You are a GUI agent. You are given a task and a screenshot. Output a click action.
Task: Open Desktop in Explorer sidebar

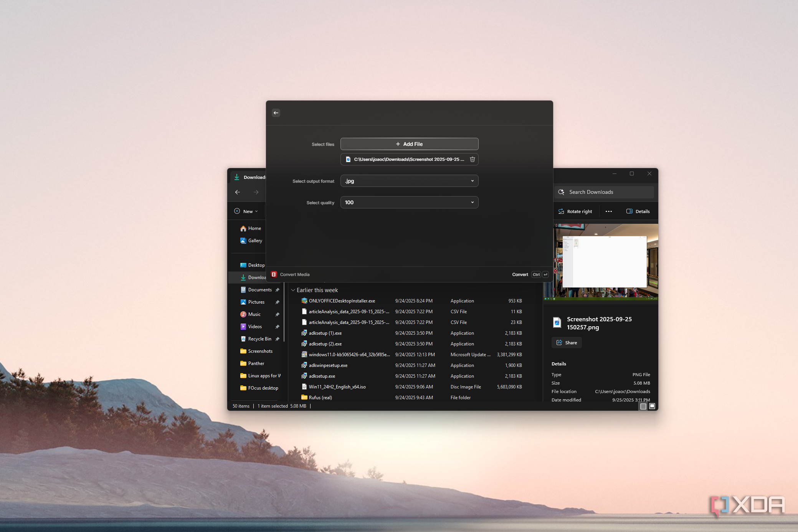point(252,265)
